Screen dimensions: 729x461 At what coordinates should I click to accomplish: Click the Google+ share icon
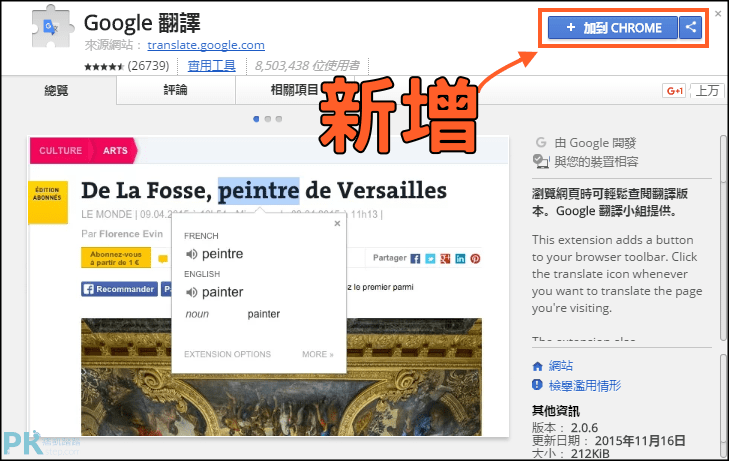[x=445, y=259]
